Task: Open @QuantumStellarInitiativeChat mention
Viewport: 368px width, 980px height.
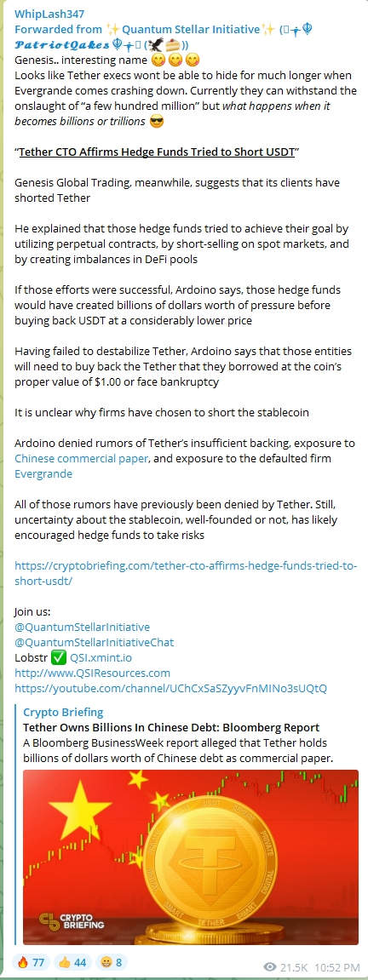Action: pyautogui.click(x=94, y=642)
